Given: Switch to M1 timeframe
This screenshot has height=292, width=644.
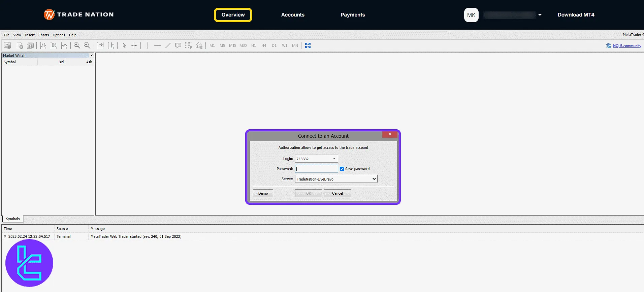Looking at the screenshot, I should (x=212, y=45).
